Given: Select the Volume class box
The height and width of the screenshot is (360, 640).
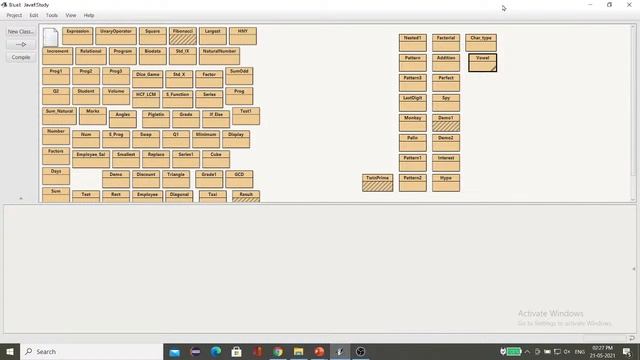Looking at the screenshot, I should 116,96.
